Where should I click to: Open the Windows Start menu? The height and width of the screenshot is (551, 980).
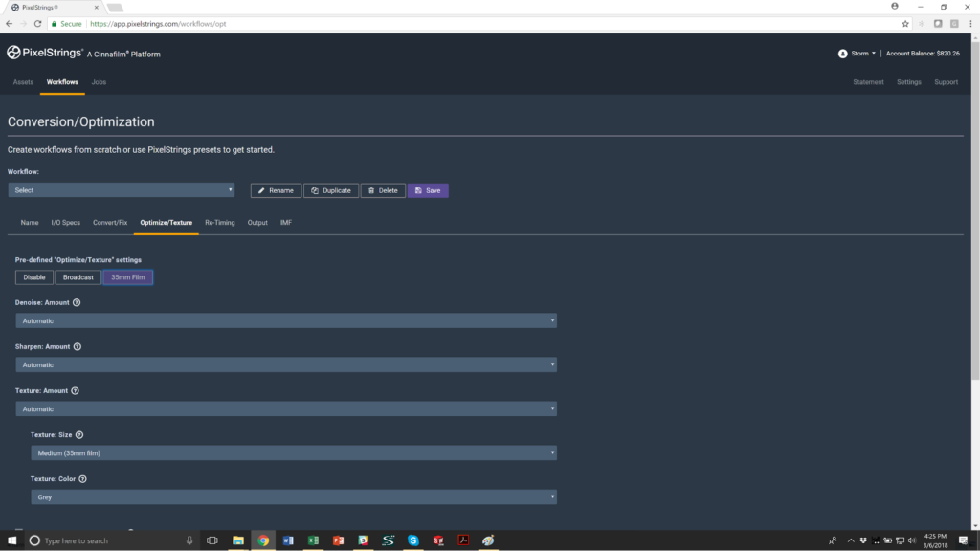coord(11,540)
